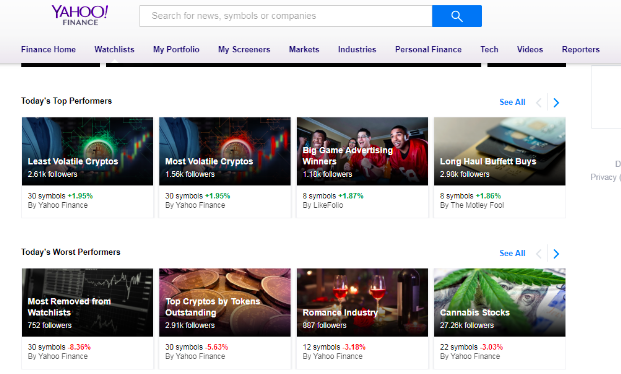Open Most Removed from Watchlists card
621x374 pixels.
pyautogui.click(x=87, y=319)
